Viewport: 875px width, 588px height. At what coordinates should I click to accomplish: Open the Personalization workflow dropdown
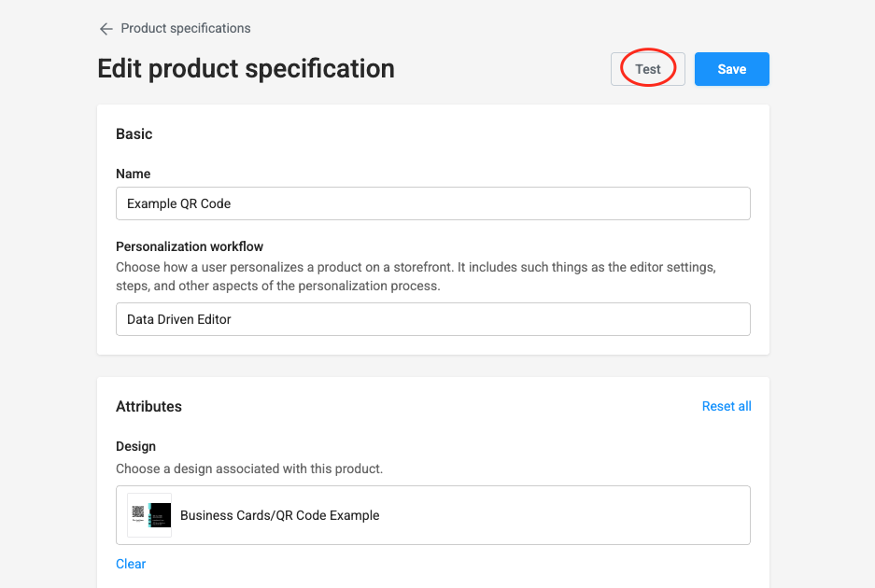tap(432, 319)
